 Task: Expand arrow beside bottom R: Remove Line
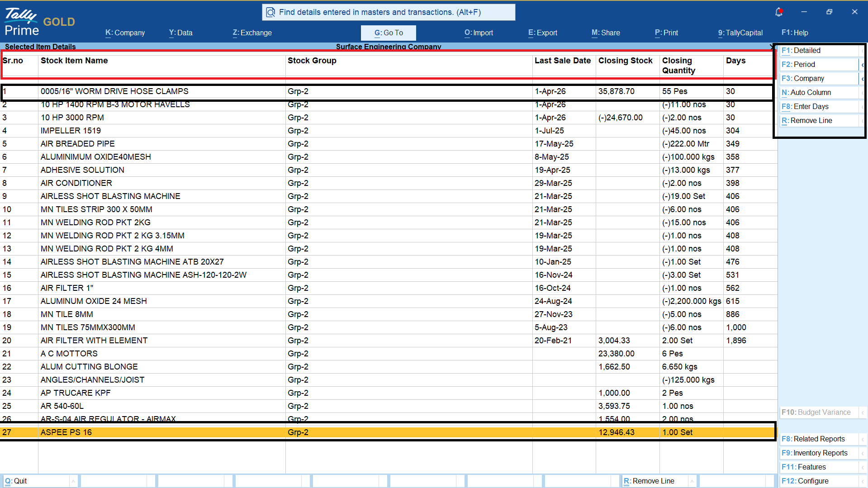tap(692, 481)
